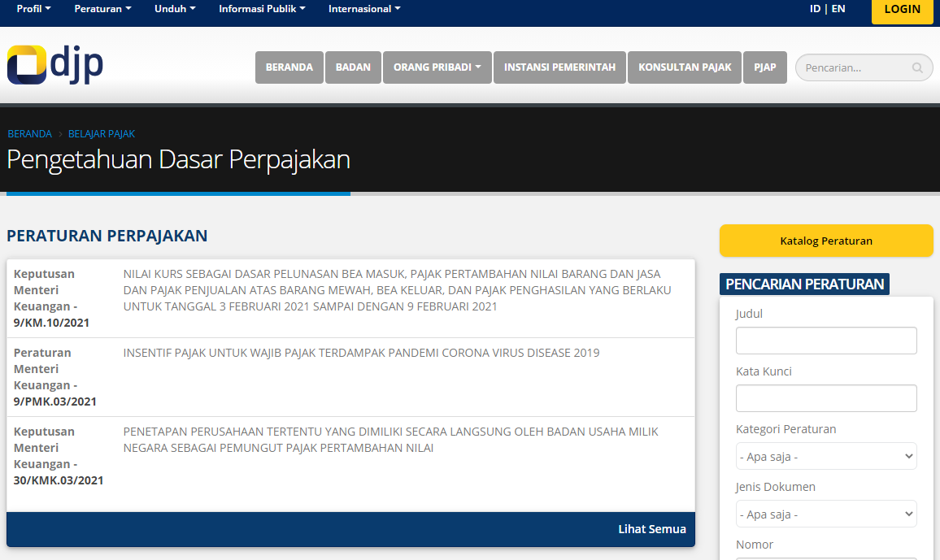
Task: Open the Unduh dropdown menu
Action: tap(175, 9)
